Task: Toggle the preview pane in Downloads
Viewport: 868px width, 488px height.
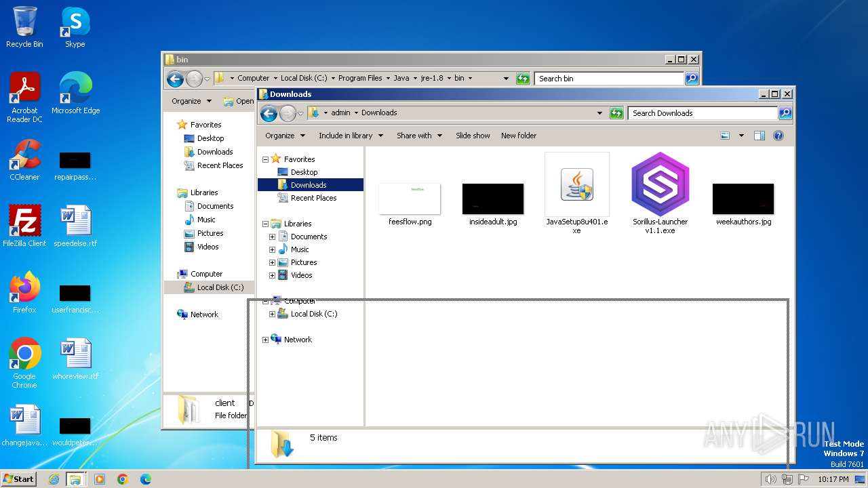Action: 759,136
